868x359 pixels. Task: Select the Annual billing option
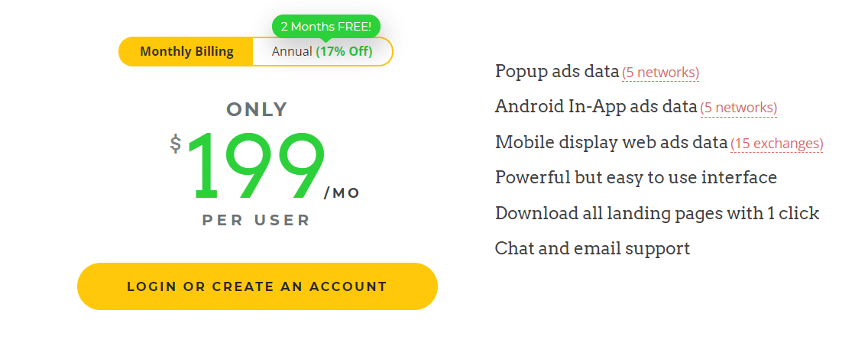322,51
